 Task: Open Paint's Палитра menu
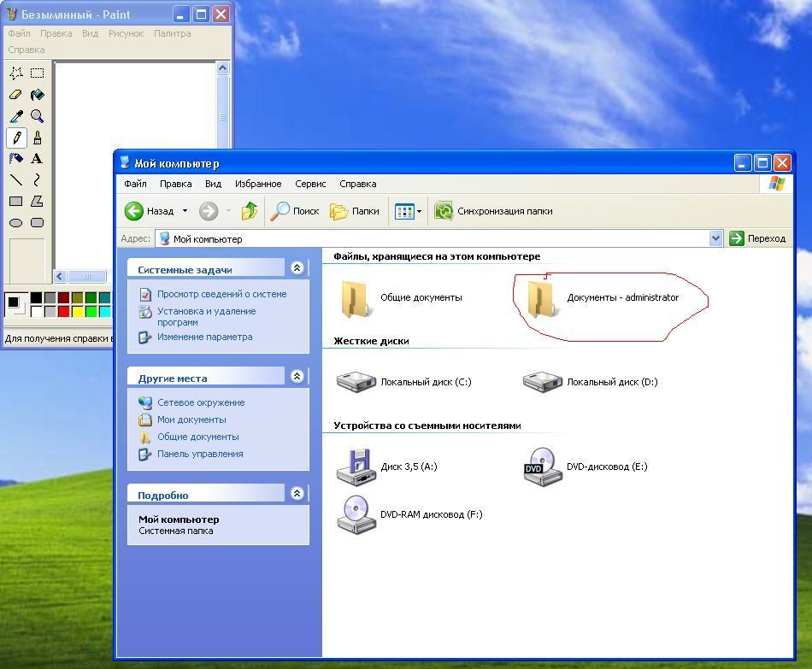pos(172,33)
